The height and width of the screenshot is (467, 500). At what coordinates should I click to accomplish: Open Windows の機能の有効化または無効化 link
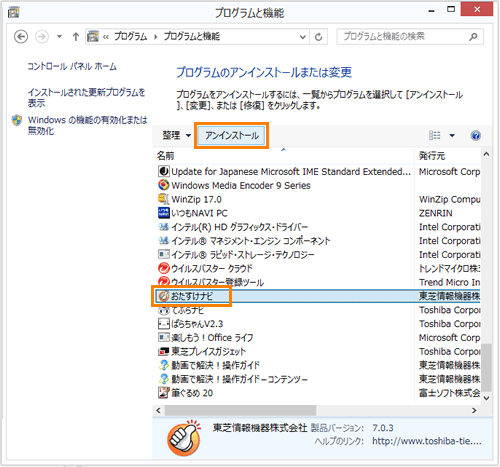click(87, 125)
